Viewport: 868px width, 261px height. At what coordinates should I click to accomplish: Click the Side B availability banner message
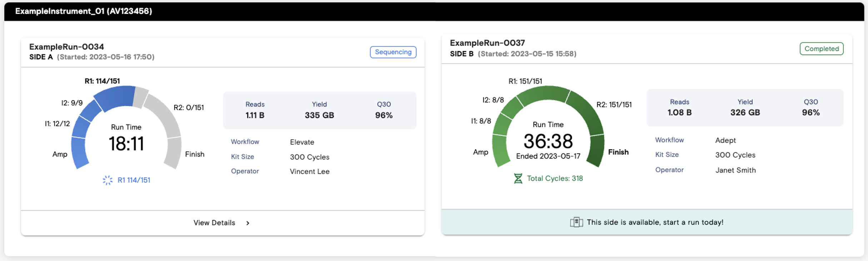coord(655,222)
